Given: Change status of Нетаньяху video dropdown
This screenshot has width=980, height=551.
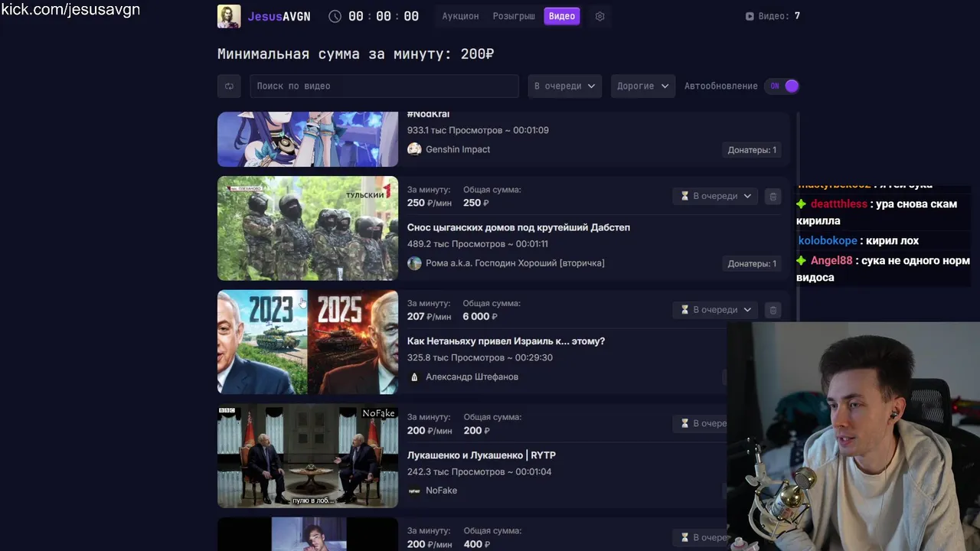Looking at the screenshot, I should [715, 310].
